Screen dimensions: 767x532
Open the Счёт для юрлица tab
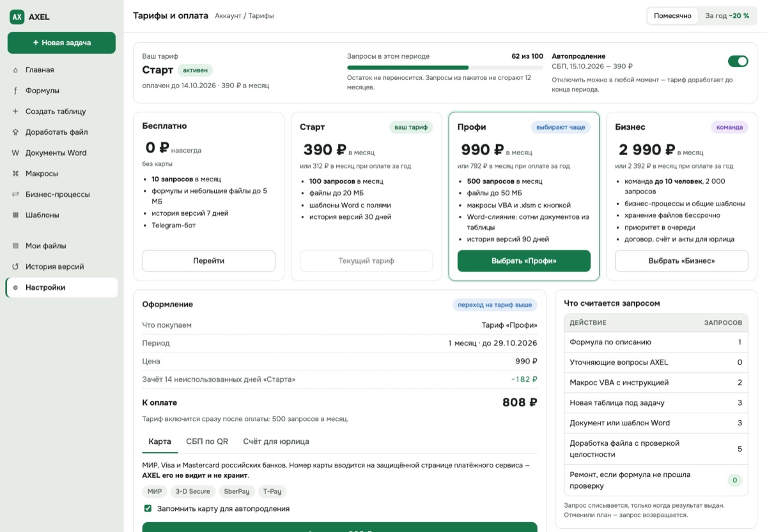click(x=276, y=441)
